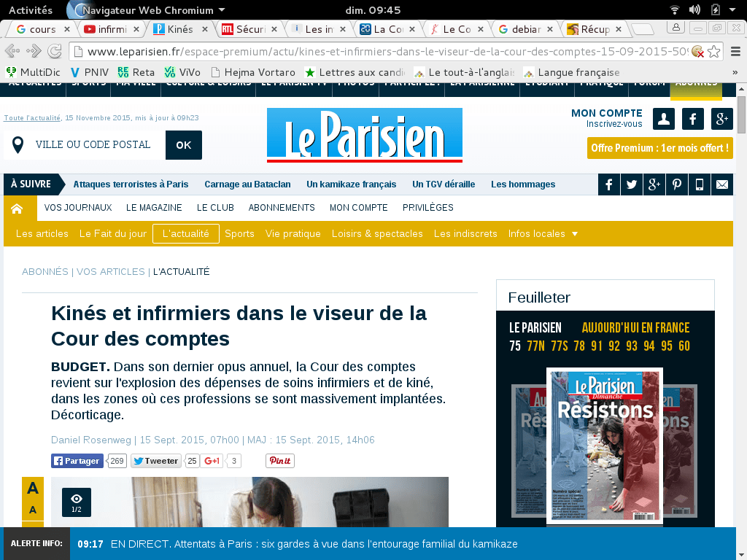This screenshot has width=747, height=560.
Task: Click the G+1 button
Action: pyautogui.click(x=212, y=461)
